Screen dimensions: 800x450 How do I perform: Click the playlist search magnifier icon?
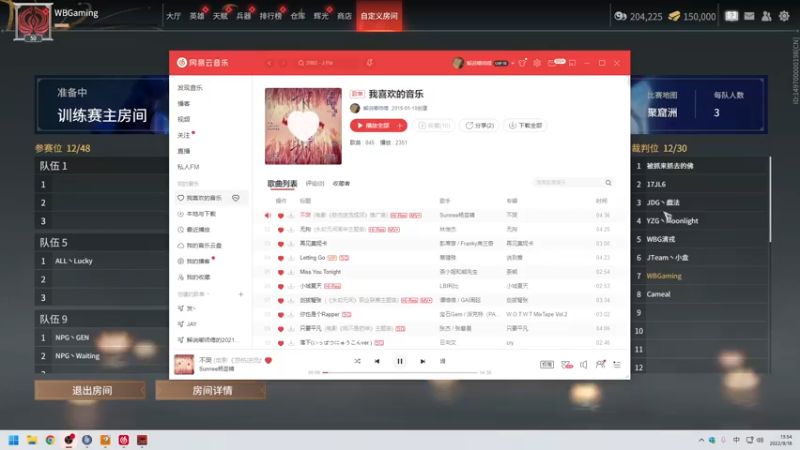[x=608, y=183]
